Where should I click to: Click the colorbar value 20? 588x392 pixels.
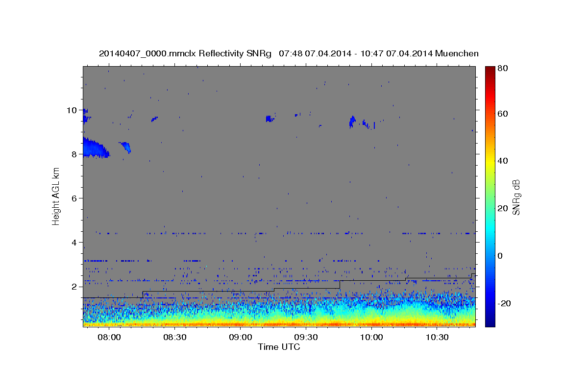504,208
